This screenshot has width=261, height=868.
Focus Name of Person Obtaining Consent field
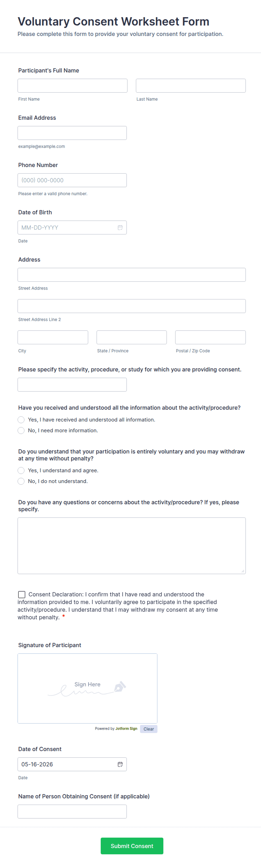pos(72,811)
